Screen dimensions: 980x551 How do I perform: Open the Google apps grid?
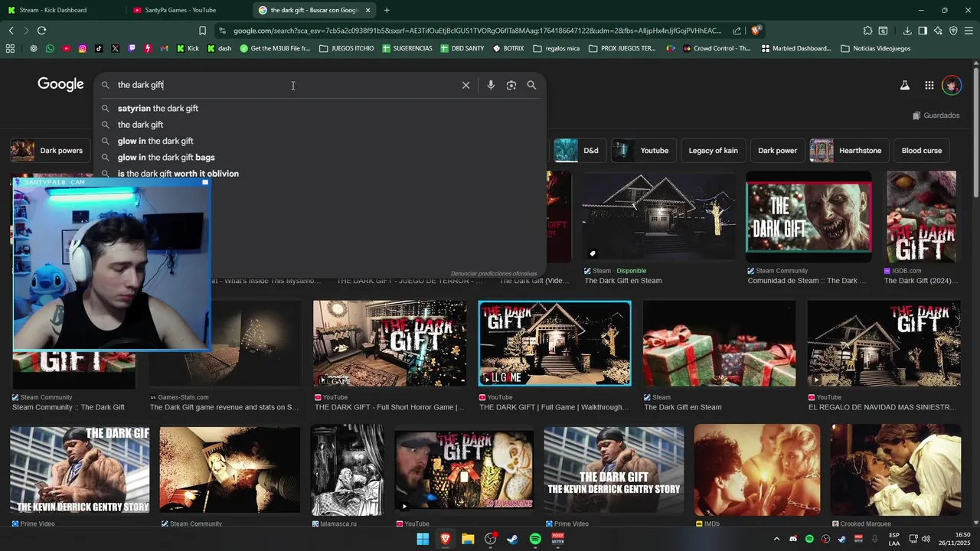pyautogui.click(x=929, y=85)
